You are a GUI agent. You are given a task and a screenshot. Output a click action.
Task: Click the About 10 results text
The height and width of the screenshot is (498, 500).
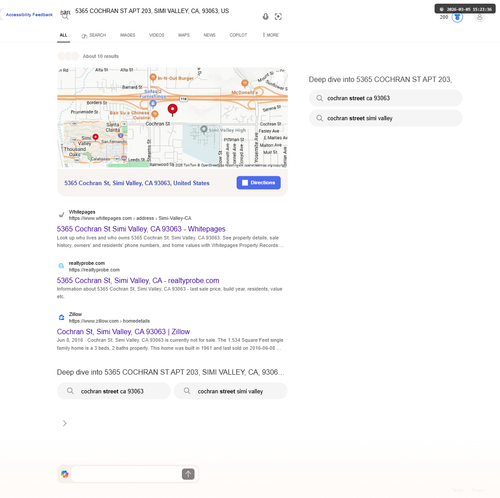click(101, 56)
